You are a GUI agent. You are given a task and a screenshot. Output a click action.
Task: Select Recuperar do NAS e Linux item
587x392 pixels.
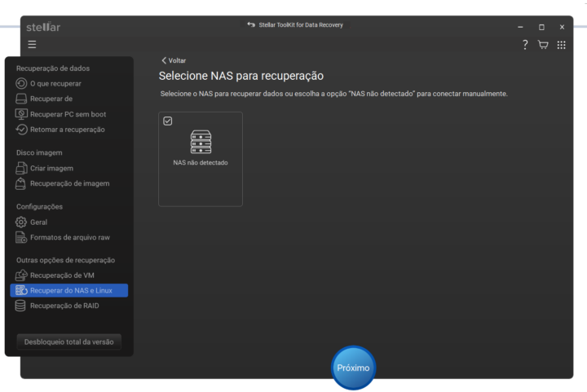coord(68,290)
